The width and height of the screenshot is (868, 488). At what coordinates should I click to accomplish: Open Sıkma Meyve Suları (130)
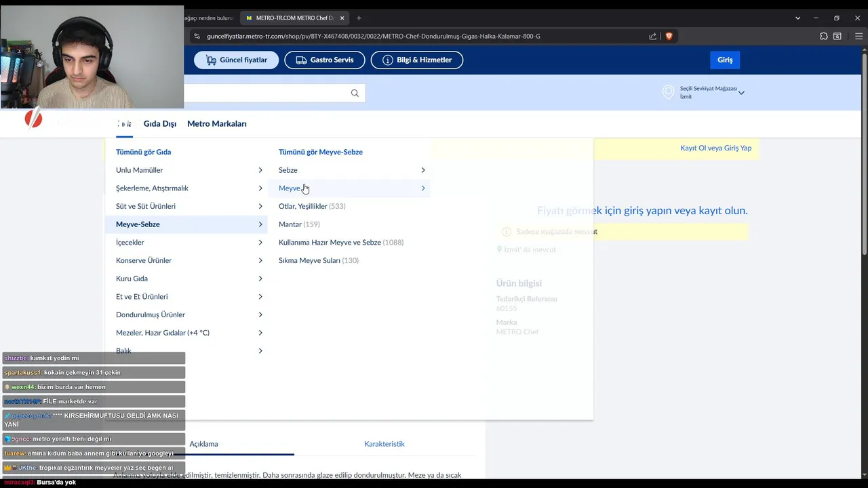pos(319,260)
